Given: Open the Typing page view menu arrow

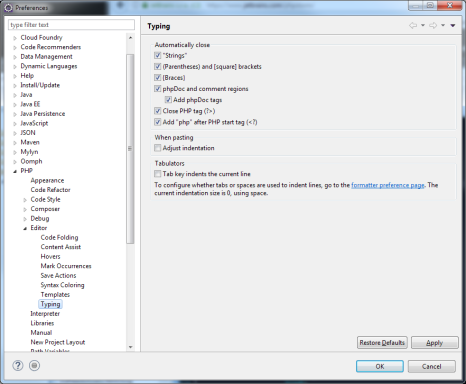Looking at the screenshot, I should [x=453, y=25].
